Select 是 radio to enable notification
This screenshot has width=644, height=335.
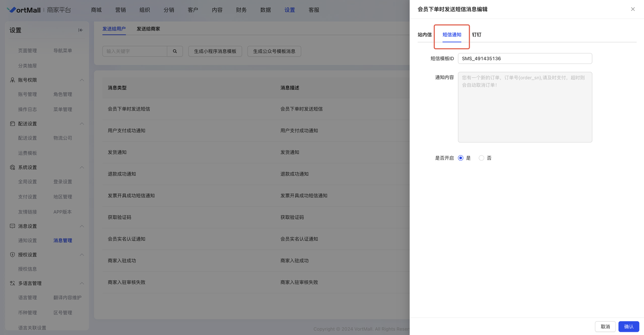[461, 158]
